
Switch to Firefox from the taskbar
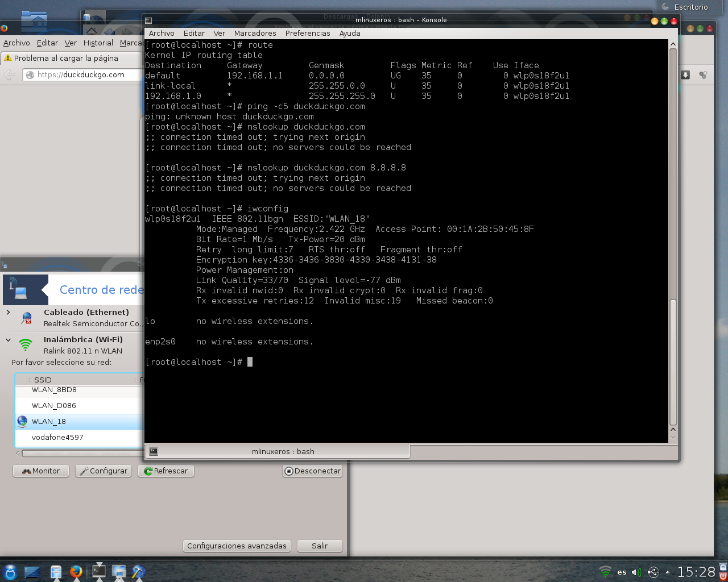[76, 572]
